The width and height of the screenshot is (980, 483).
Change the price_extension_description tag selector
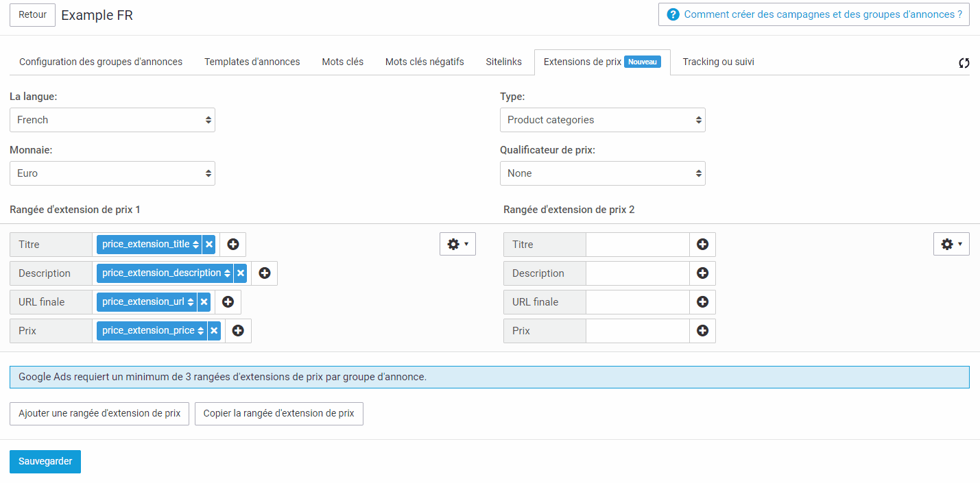(165, 273)
